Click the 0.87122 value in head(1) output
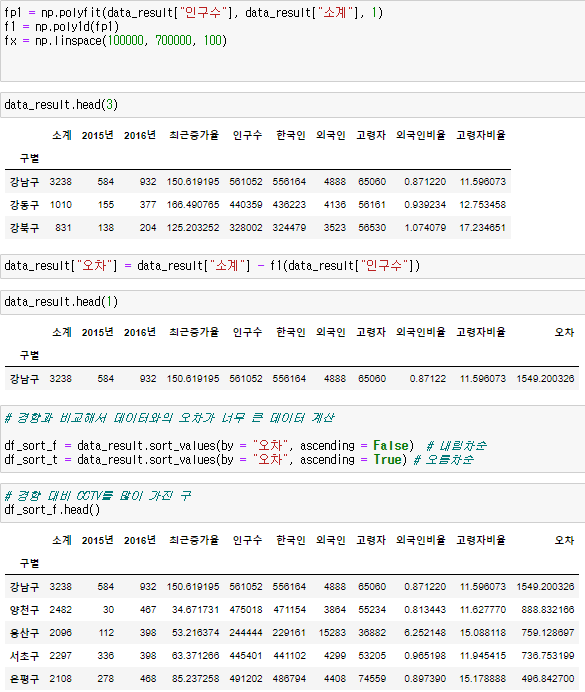The width and height of the screenshot is (585, 692). click(428, 379)
